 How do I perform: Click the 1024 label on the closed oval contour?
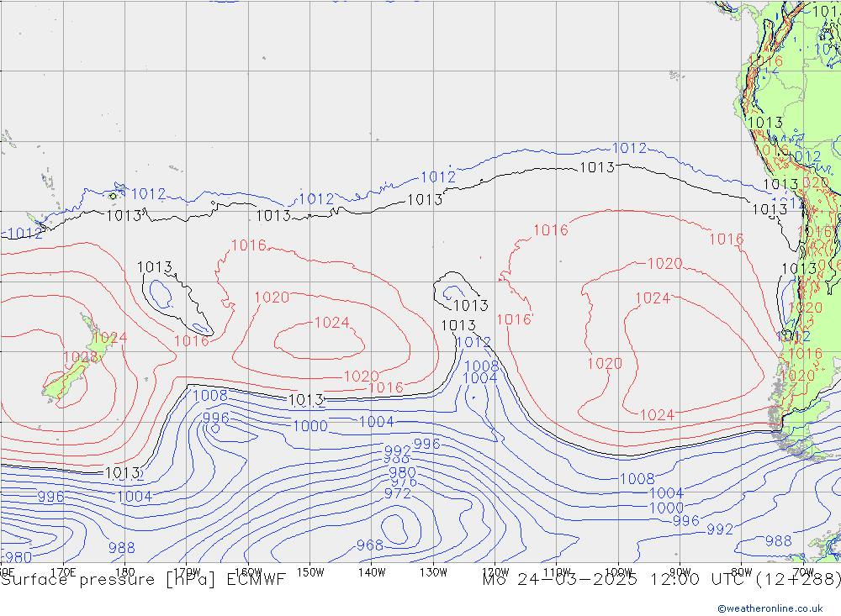pos(332,322)
